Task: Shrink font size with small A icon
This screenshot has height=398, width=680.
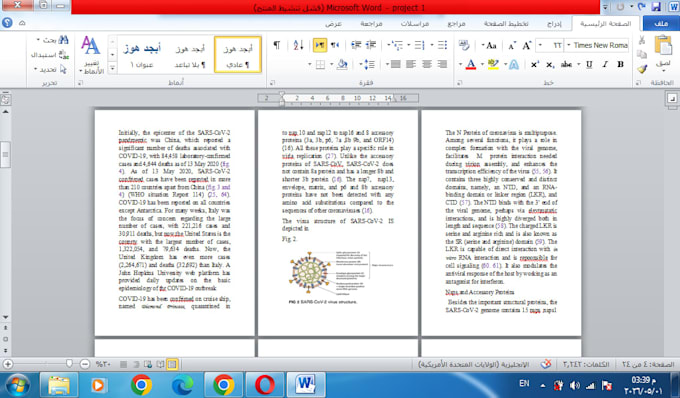Action: [x=512, y=45]
